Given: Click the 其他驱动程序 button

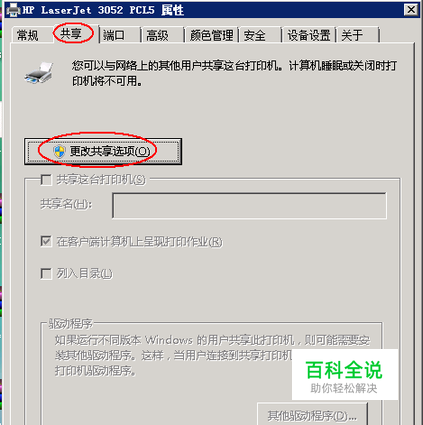Looking at the screenshot, I should click(x=312, y=415).
